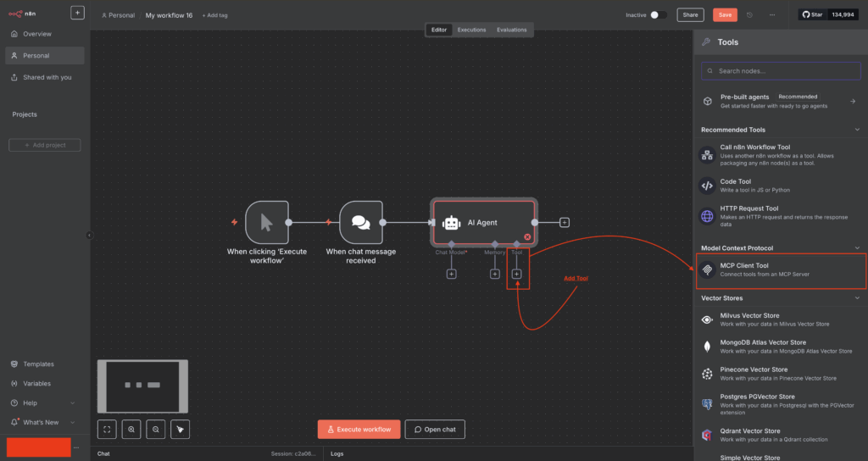
Task: Fit workflow to view icon
Action: pyautogui.click(x=107, y=430)
